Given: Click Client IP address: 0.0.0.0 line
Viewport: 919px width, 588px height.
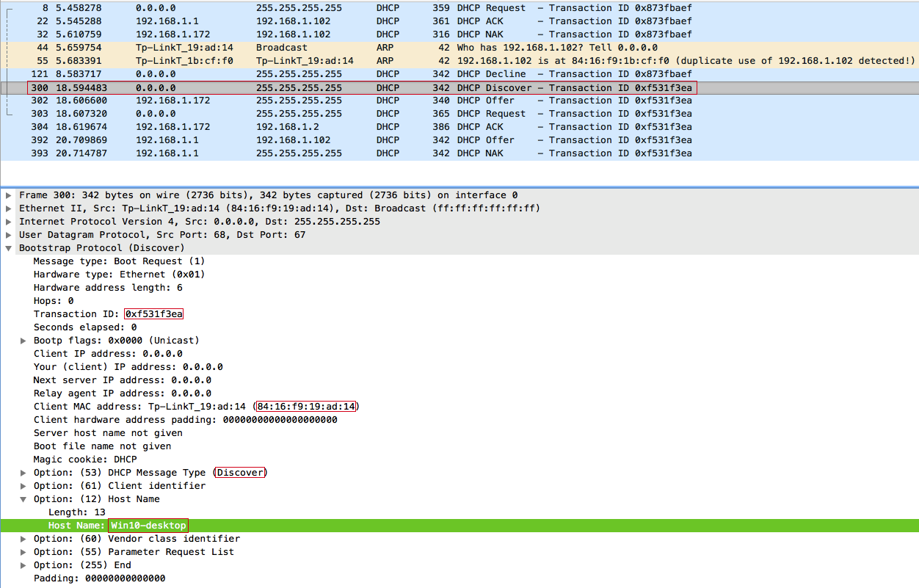Looking at the screenshot, I should [x=108, y=354].
